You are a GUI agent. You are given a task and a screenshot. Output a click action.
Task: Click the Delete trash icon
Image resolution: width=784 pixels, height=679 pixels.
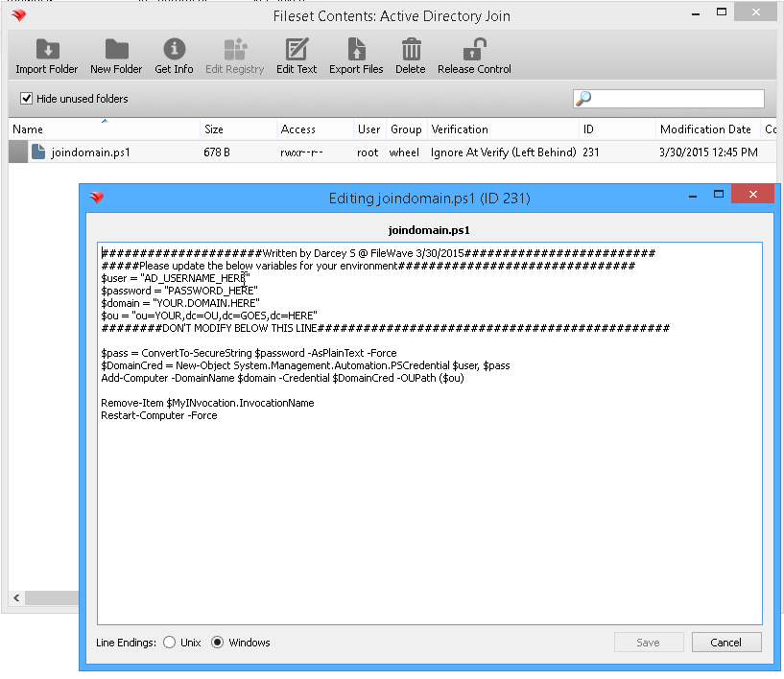411,49
